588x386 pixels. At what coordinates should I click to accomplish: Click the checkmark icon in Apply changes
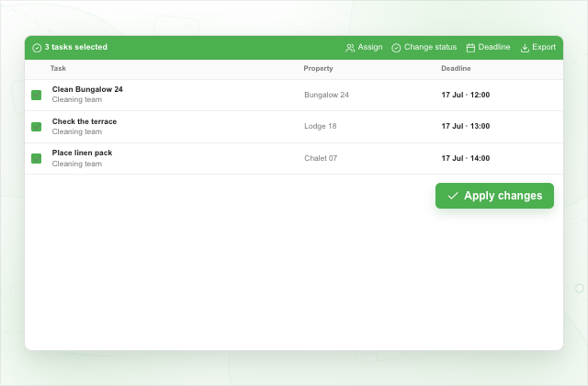(453, 196)
